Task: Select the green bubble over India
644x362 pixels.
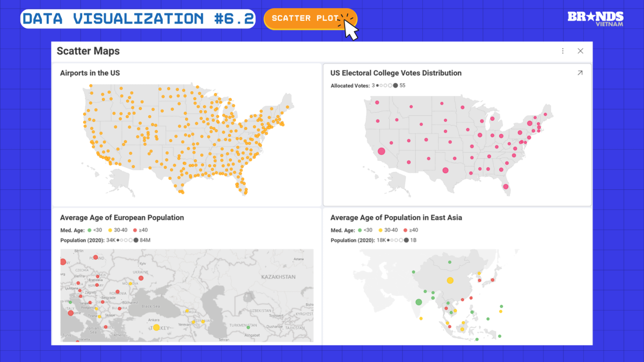Action: 419,302
